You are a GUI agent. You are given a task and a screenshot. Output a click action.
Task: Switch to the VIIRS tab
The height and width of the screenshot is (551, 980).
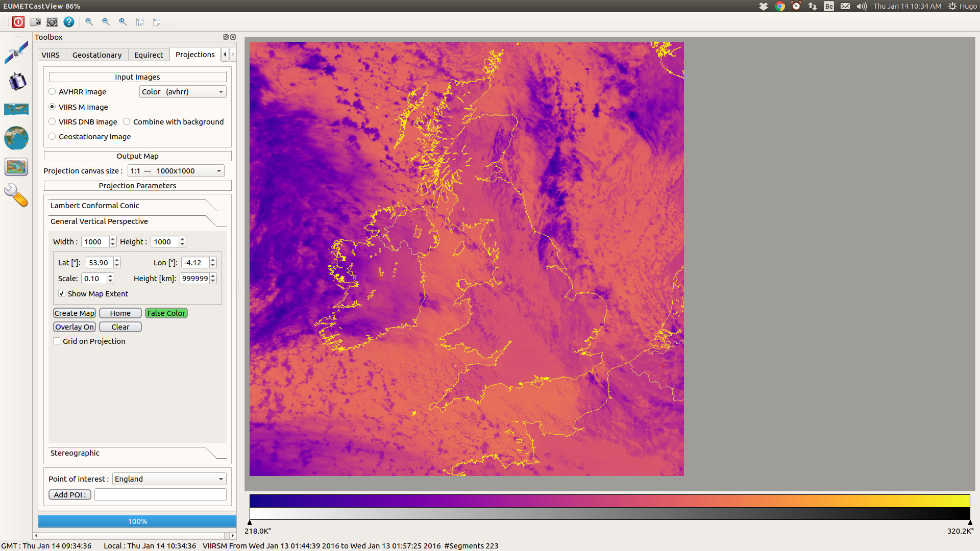point(51,55)
